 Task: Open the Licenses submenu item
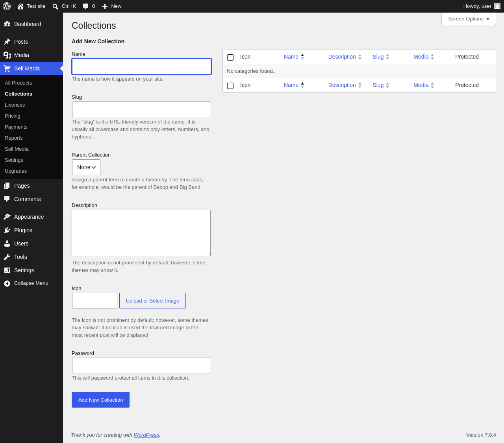pyautogui.click(x=15, y=105)
